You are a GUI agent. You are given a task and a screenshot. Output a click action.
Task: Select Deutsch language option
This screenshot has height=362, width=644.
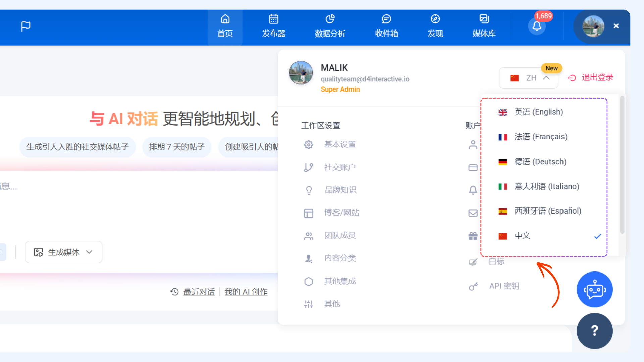pos(540,162)
